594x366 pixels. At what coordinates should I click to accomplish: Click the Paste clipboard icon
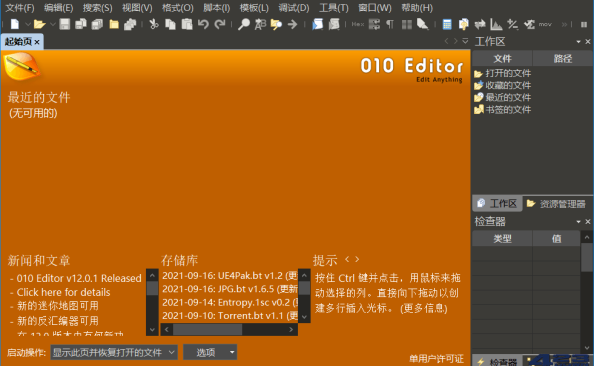(x=187, y=24)
